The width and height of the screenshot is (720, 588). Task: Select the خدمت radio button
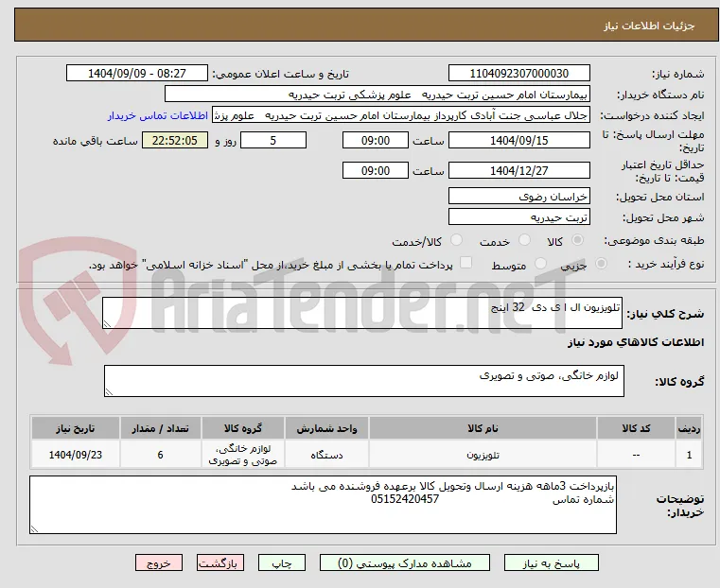[524, 240]
